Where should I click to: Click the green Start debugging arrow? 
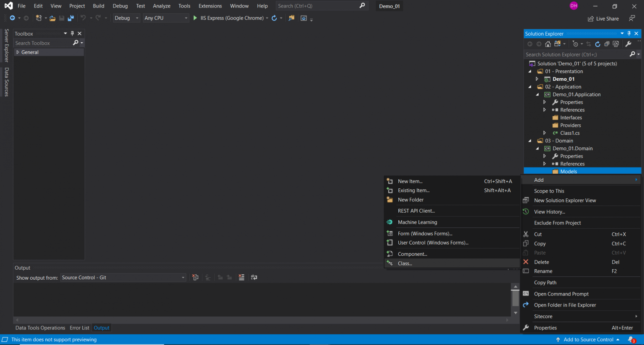point(195,18)
